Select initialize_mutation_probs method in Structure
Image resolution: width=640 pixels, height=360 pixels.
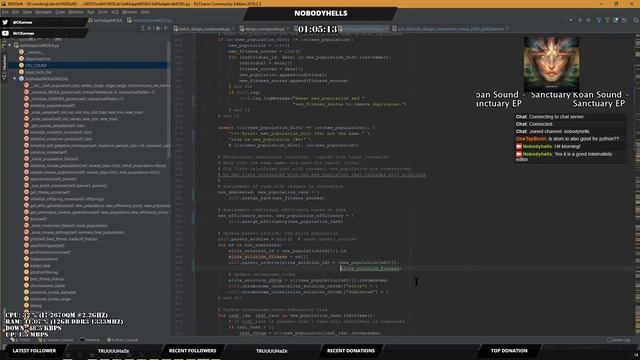click(x=58, y=132)
